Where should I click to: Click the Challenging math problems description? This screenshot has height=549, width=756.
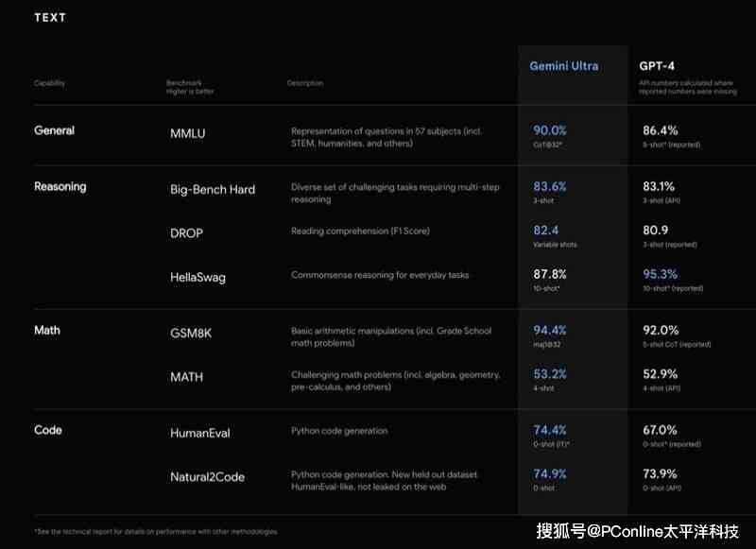click(x=395, y=381)
